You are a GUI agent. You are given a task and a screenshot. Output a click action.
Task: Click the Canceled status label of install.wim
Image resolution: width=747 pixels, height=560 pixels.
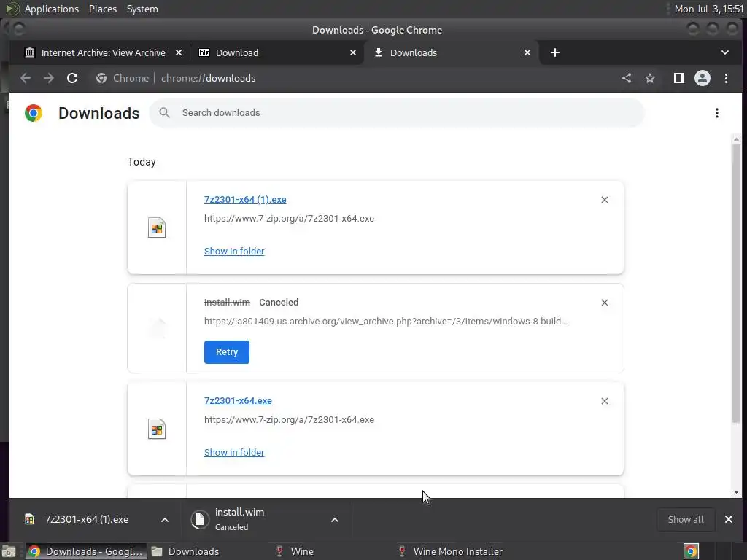pyautogui.click(x=279, y=303)
